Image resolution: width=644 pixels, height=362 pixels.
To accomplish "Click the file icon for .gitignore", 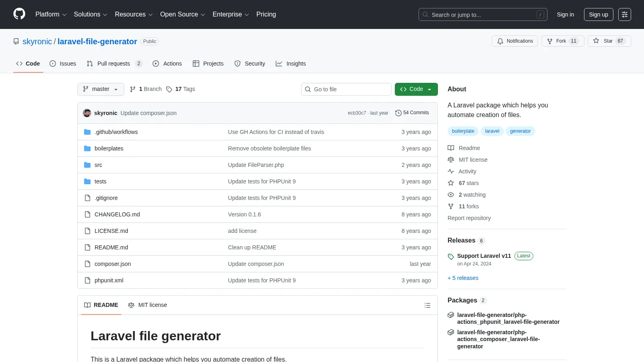I will point(87,198).
